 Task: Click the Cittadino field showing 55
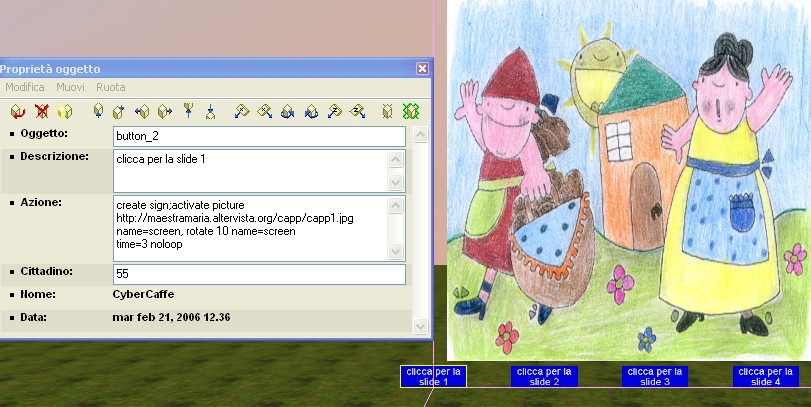(259, 275)
